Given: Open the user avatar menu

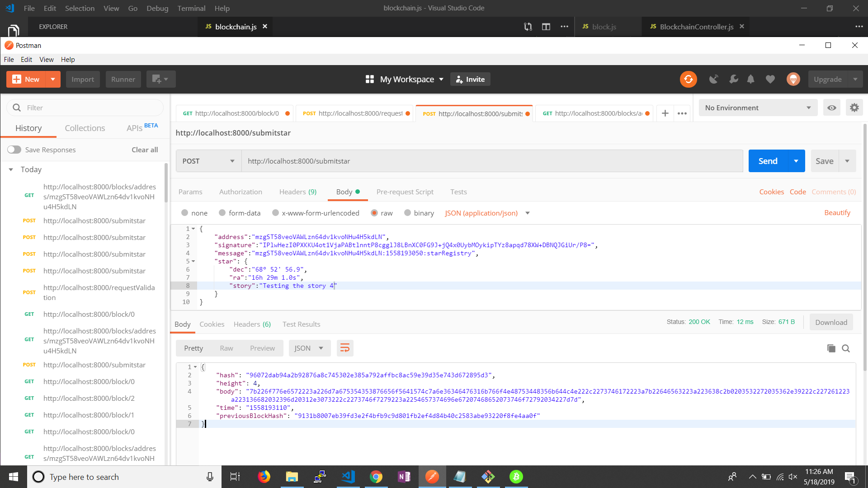Looking at the screenshot, I should click(x=793, y=79).
